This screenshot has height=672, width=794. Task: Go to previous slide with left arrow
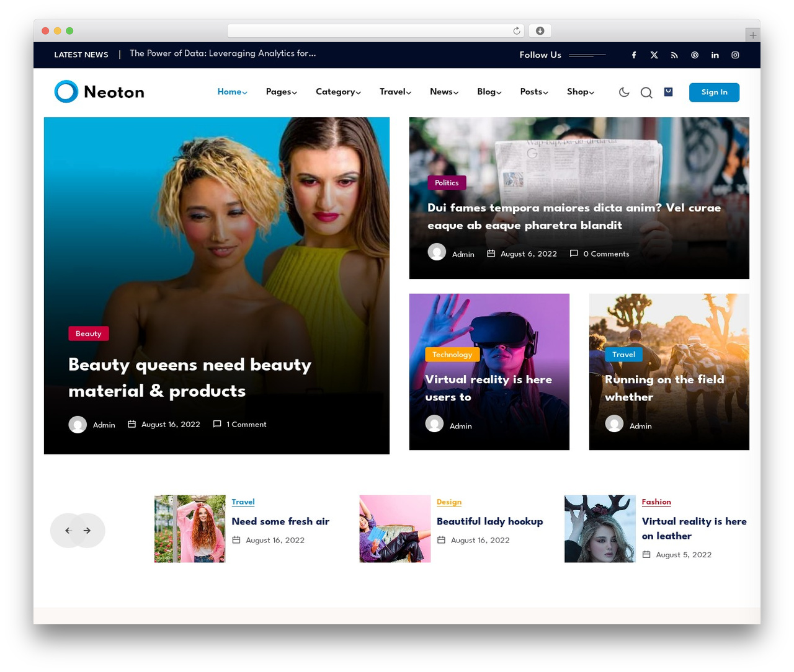click(x=68, y=531)
